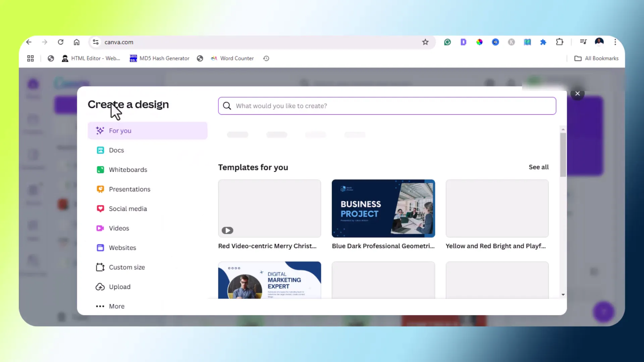The image size is (644, 362).
Task: Open the Grammarly extension icon
Action: (447, 42)
